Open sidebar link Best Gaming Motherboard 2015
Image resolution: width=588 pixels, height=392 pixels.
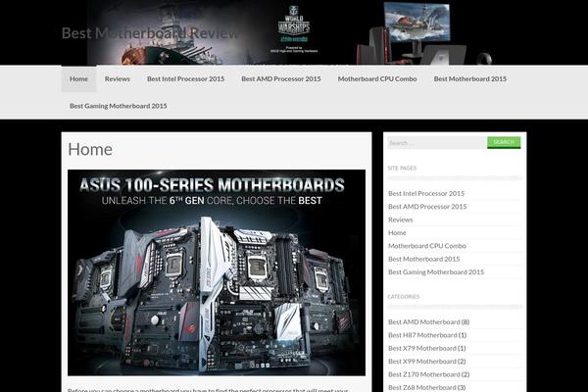click(x=436, y=272)
